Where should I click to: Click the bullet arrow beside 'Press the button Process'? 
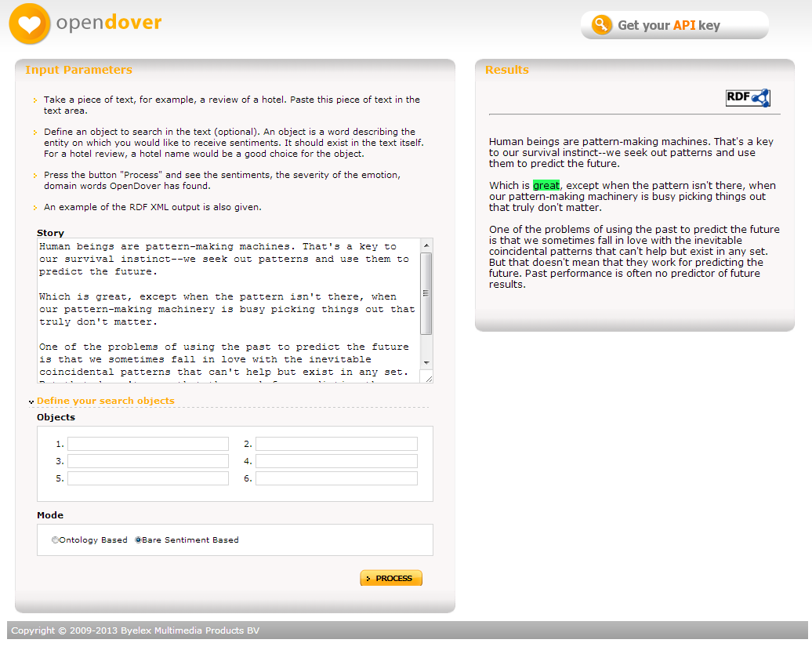tap(35, 176)
